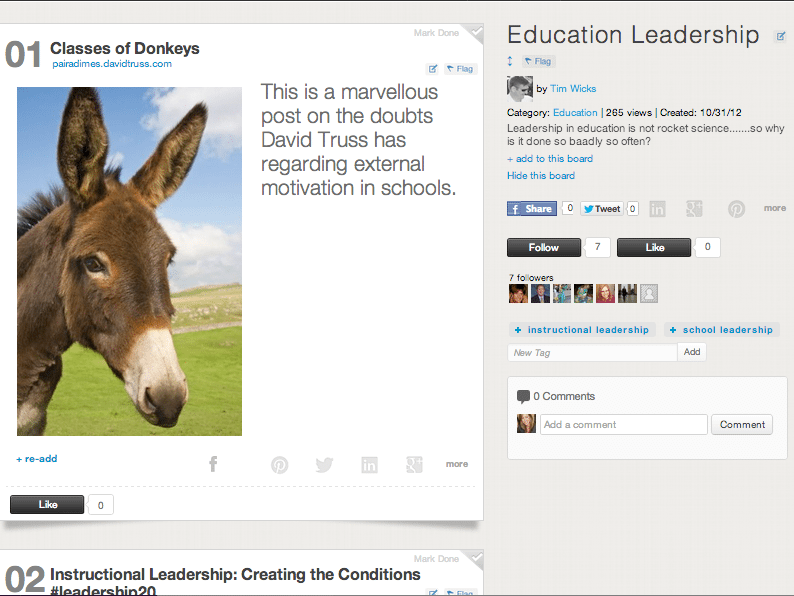Click Hide this board link
This screenshot has width=794, height=596.
541,176
